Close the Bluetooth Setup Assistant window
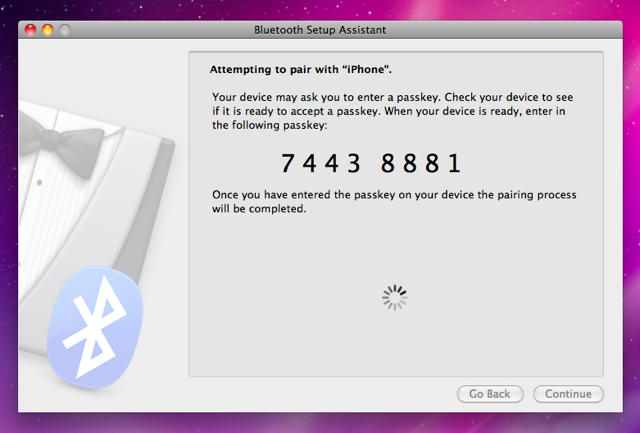This screenshot has height=433, width=640. (x=30, y=30)
